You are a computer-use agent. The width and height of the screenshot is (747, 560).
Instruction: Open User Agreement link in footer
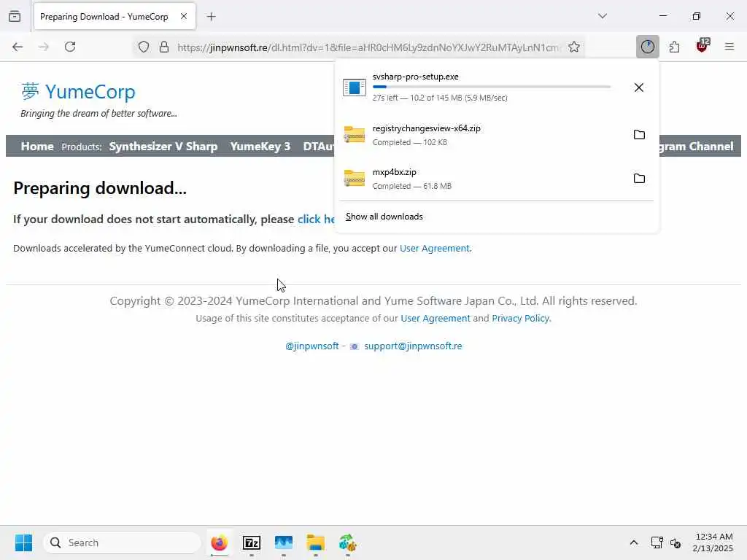(x=436, y=318)
